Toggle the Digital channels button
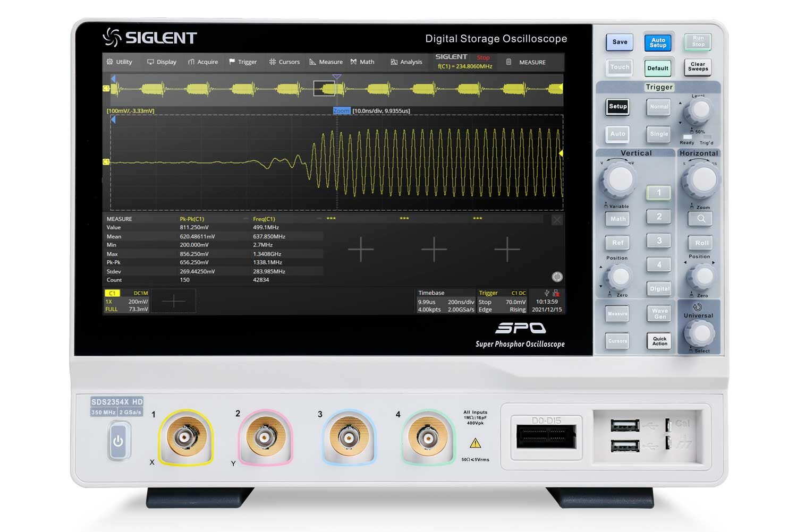Viewport: 797px width, 532px height. [x=659, y=289]
